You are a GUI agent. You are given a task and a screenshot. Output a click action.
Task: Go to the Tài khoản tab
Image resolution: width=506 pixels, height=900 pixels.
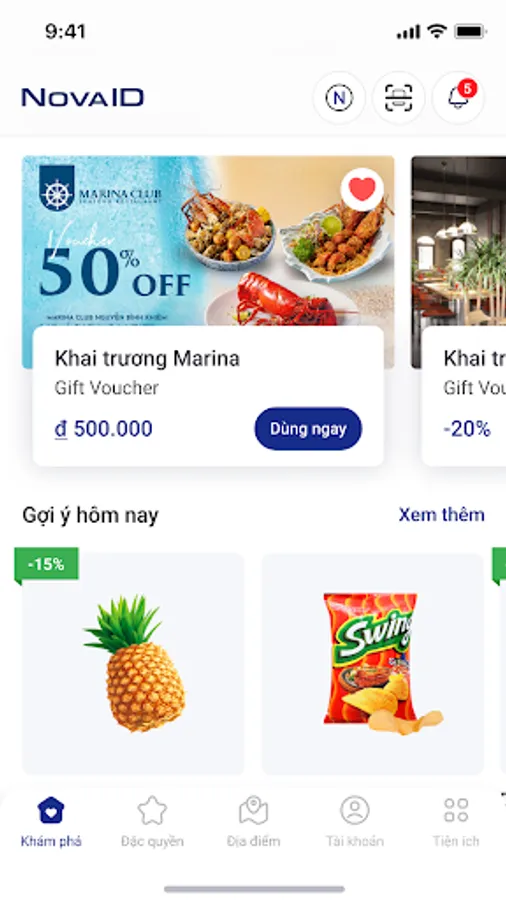click(355, 822)
